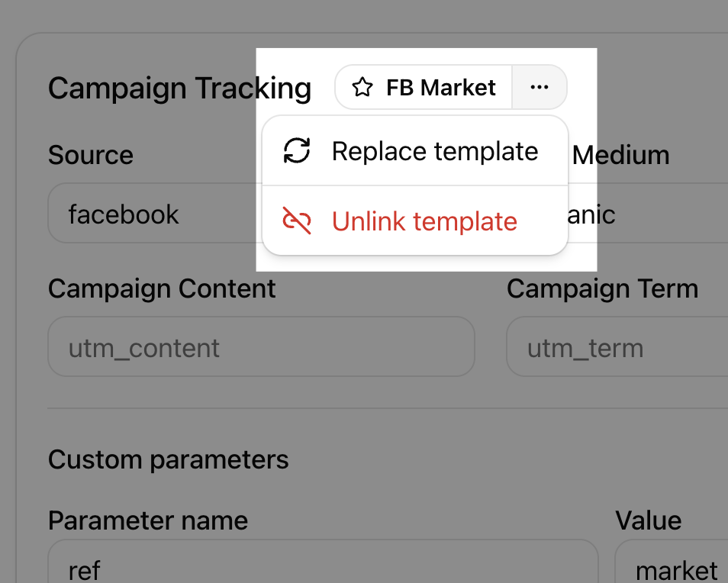This screenshot has height=583, width=728.
Task: Click the Campaign Term label
Action: pyautogui.click(x=603, y=288)
